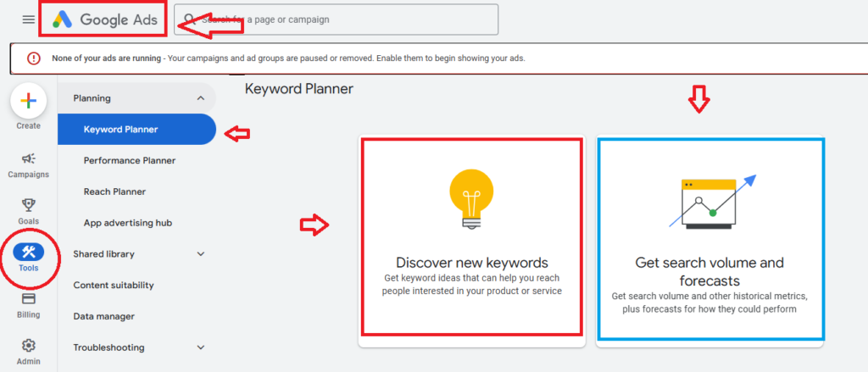Open Reach Planner
The width and height of the screenshot is (868, 372).
114,192
